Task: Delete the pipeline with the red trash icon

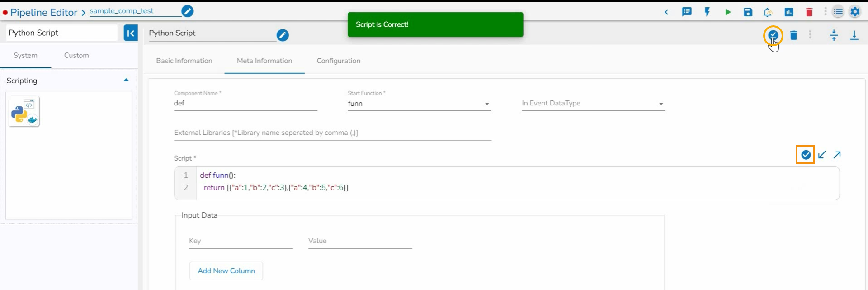Action: [x=809, y=12]
